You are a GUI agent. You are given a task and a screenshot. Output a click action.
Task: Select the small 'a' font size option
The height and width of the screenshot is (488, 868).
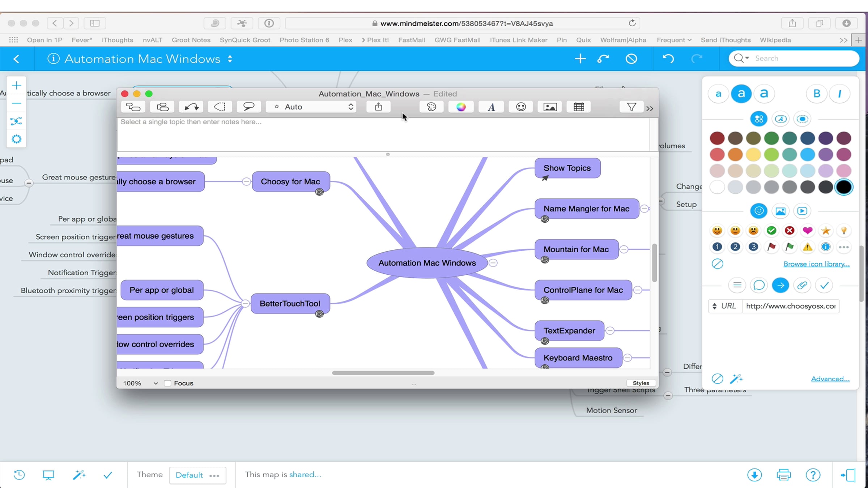coord(718,94)
